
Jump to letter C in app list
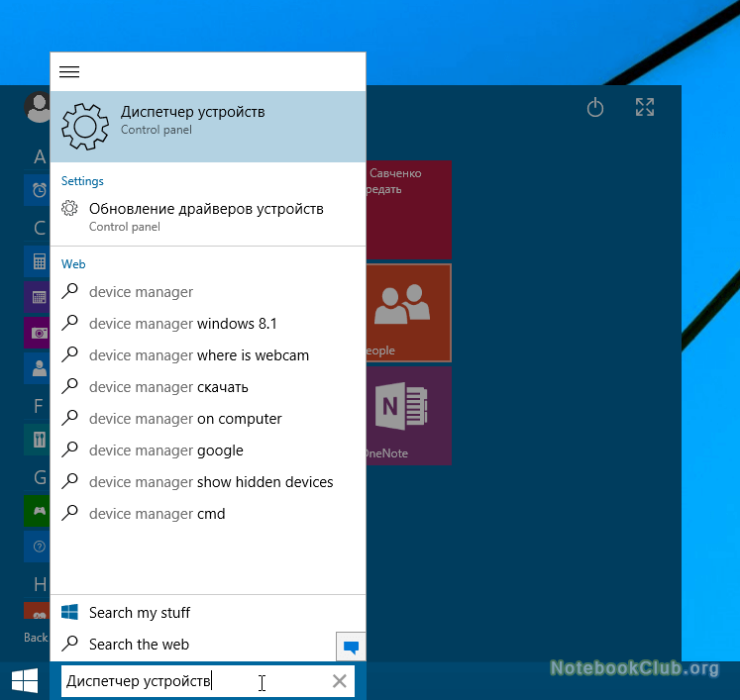pos(40,229)
